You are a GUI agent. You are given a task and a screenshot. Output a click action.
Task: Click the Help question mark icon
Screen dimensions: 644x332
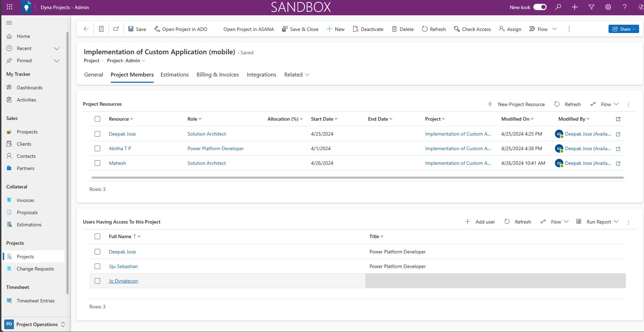tap(625, 7)
